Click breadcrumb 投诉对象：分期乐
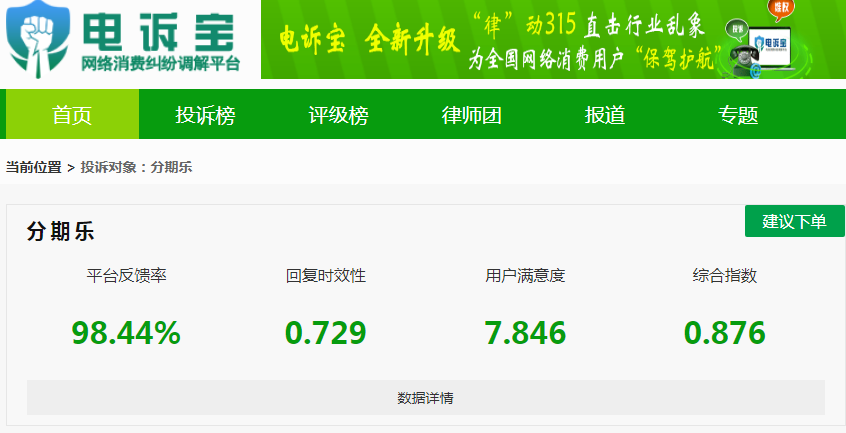 pyautogui.click(x=137, y=167)
